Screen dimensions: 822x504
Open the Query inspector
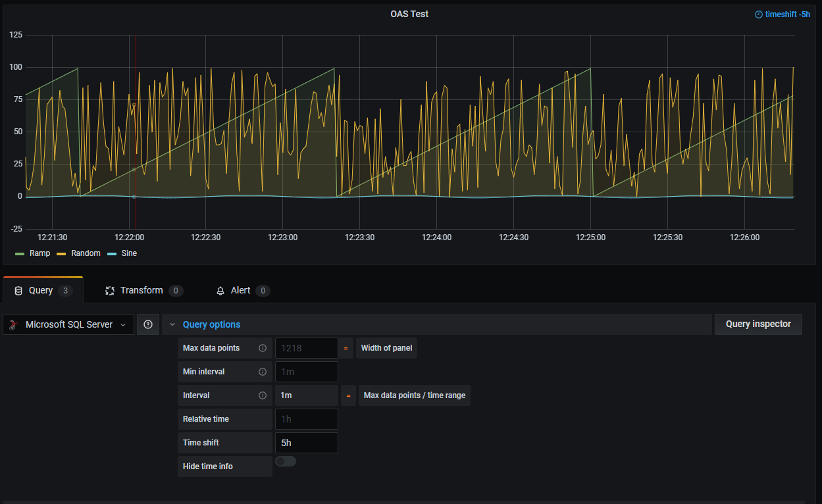click(x=758, y=324)
